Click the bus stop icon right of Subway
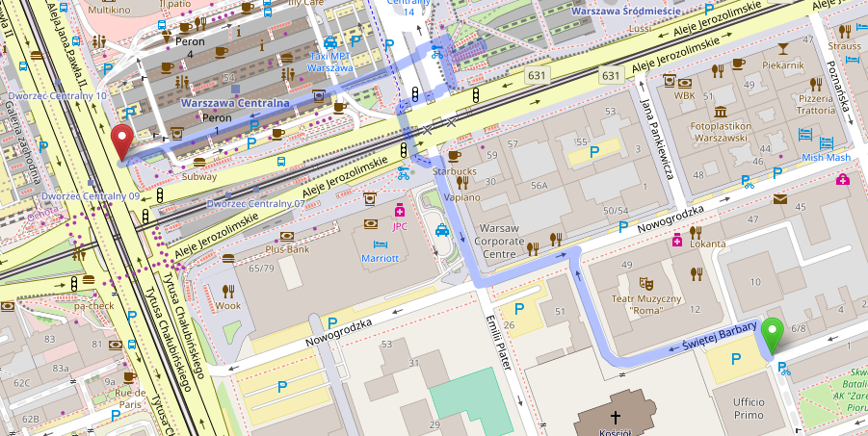 pos(281,162)
